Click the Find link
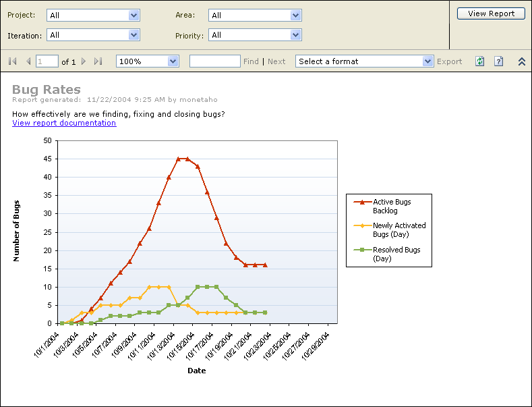The height and width of the screenshot is (407, 532). pyautogui.click(x=251, y=61)
